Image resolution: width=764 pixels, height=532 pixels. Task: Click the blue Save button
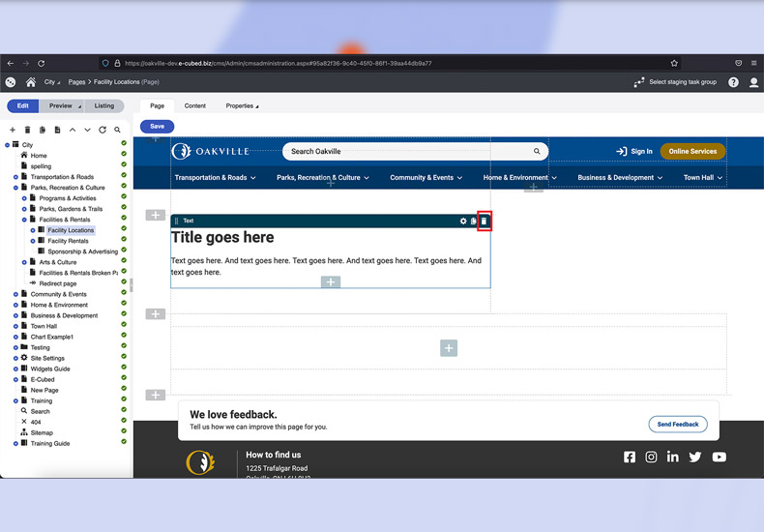[x=157, y=126]
